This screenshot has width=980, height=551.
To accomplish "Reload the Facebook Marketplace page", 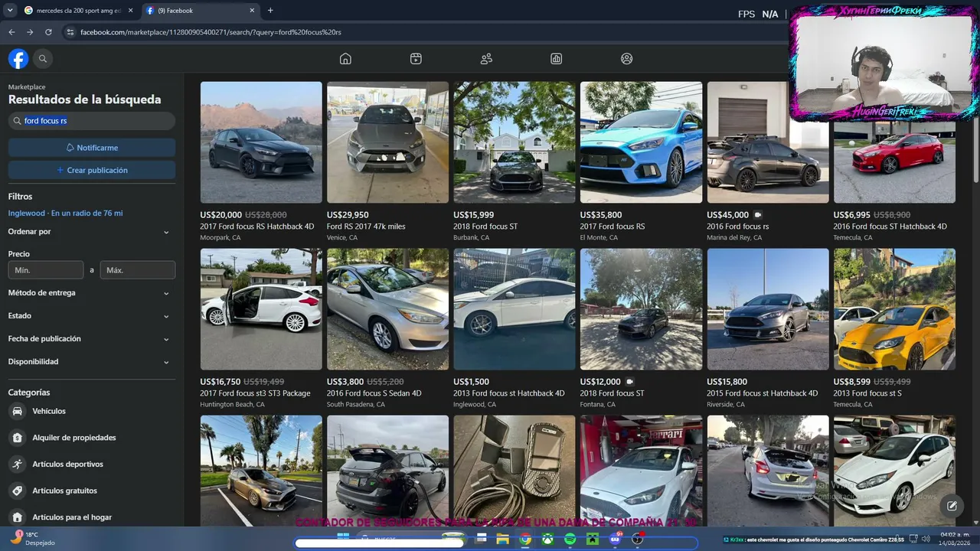I will (48, 32).
